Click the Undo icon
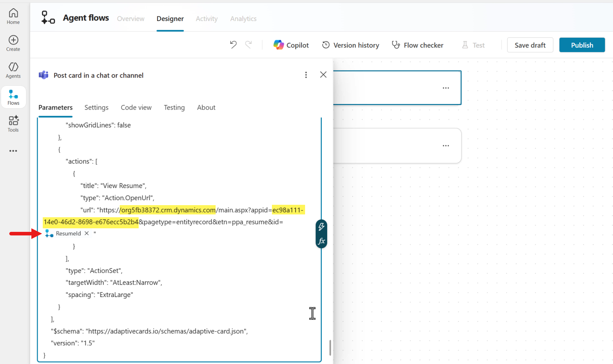Image resolution: width=613 pixels, height=364 pixels. tap(233, 45)
